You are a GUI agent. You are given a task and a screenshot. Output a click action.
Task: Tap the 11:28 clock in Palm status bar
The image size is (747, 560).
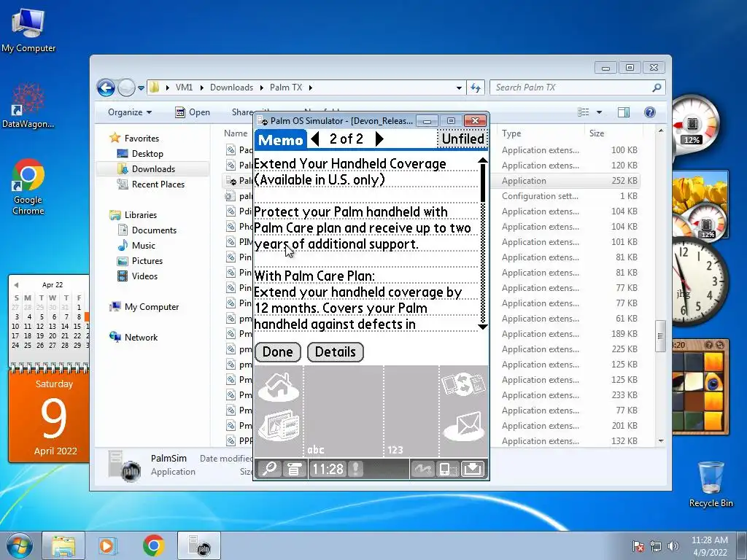pyautogui.click(x=328, y=469)
